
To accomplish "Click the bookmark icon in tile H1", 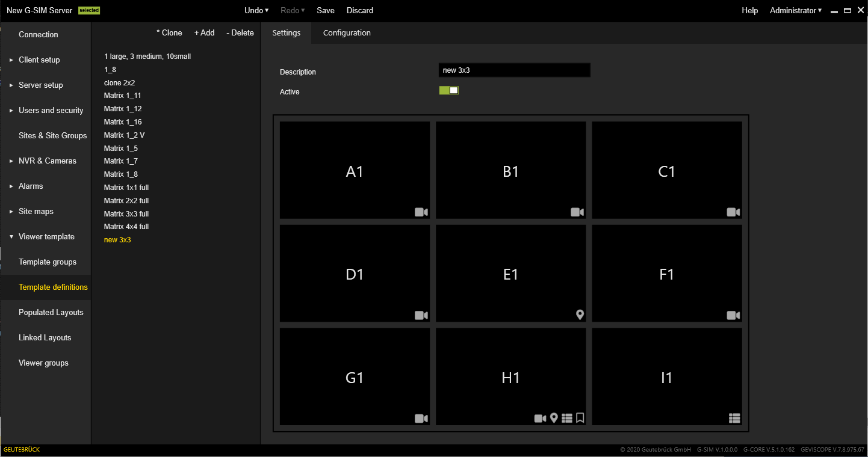I will 580,418.
